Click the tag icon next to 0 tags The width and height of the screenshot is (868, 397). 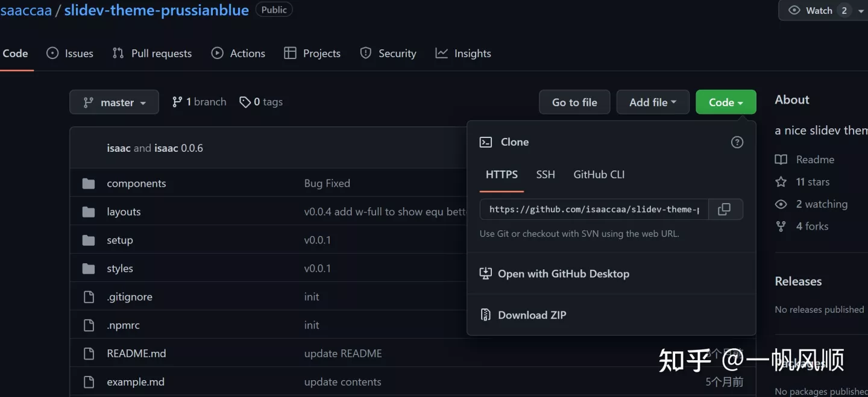pos(245,102)
